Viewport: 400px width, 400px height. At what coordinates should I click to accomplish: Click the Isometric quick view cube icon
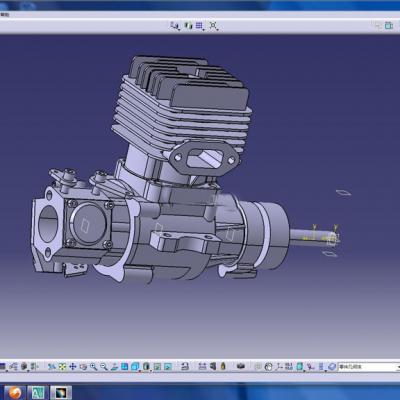click(x=135, y=367)
